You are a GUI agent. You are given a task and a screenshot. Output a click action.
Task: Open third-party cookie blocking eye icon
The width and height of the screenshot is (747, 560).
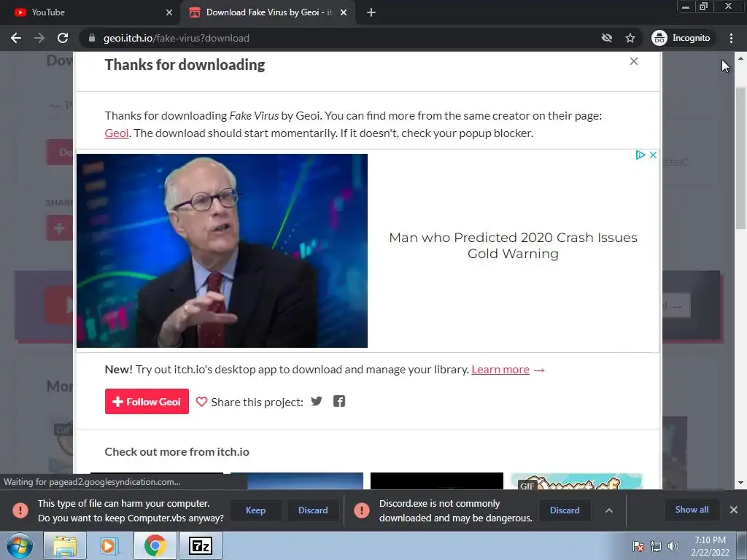(606, 38)
